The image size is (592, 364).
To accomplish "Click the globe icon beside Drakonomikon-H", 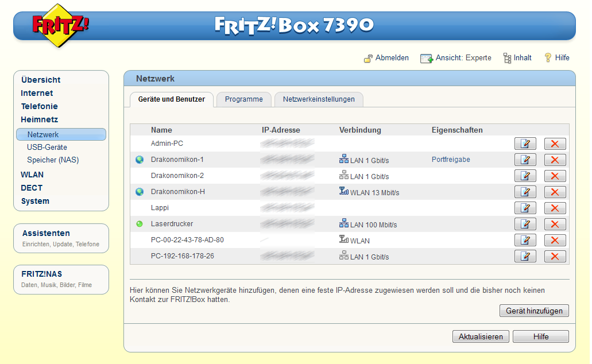I will tap(140, 192).
